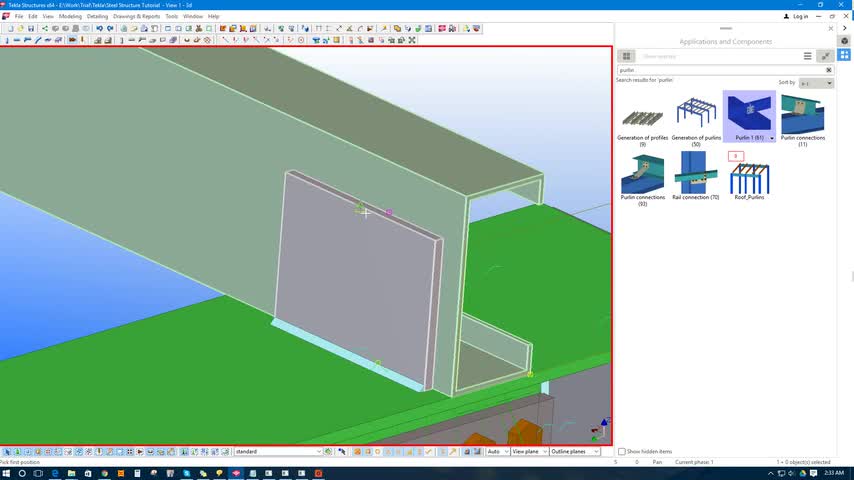Toggle Show hidden items checkbox
Image resolution: width=854 pixels, height=480 pixels.
click(x=621, y=451)
